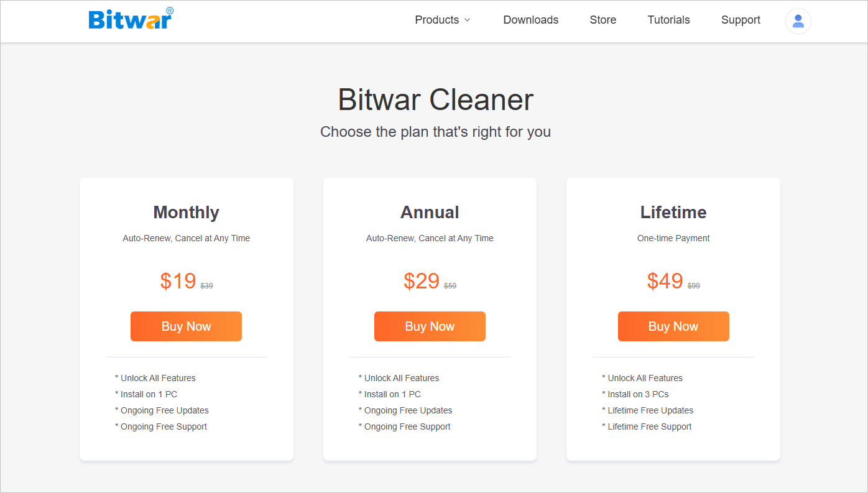868x493 pixels.
Task: Go to the Support page
Action: click(x=741, y=20)
